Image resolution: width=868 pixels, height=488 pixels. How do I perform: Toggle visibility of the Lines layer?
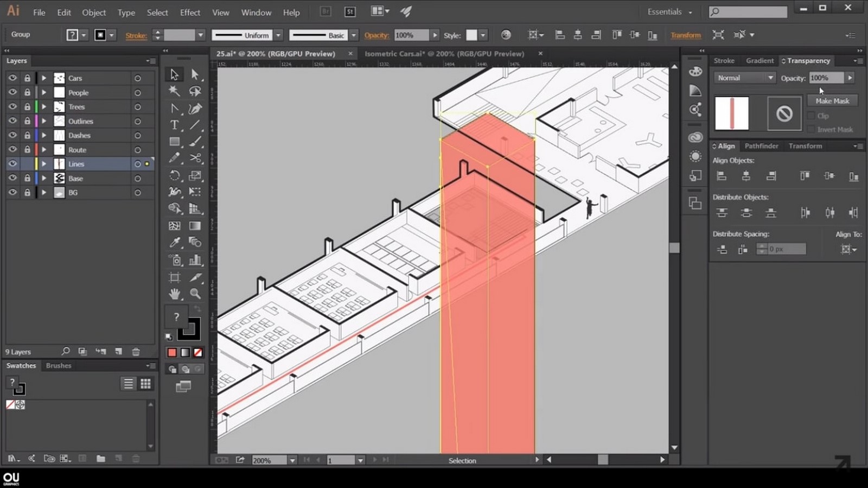[12, 164]
